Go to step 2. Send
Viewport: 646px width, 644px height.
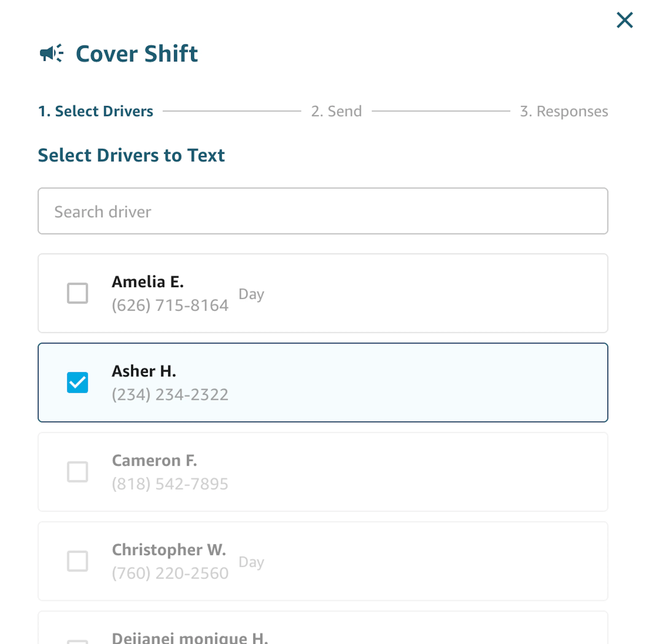[336, 111]
